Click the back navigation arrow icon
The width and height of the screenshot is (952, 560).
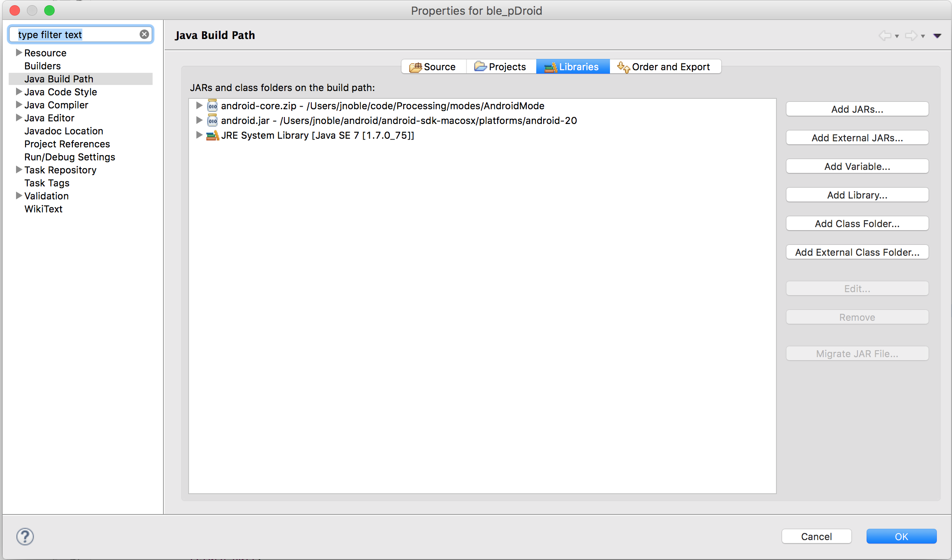885,36
